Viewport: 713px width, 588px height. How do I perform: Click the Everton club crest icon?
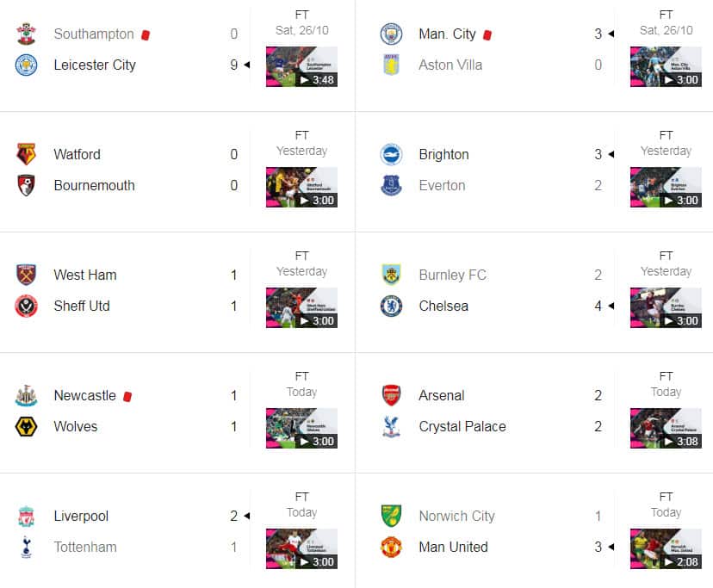click(x=391, y=185)
